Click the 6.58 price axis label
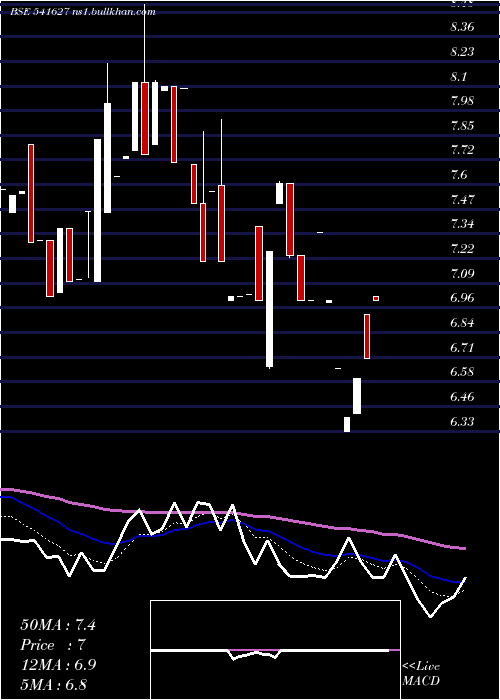Screen dimensions: 500x700 click(462, 372)
